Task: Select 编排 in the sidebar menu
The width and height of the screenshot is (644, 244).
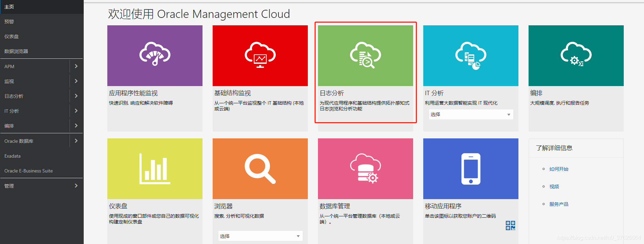Action: (x=9, y=126)
